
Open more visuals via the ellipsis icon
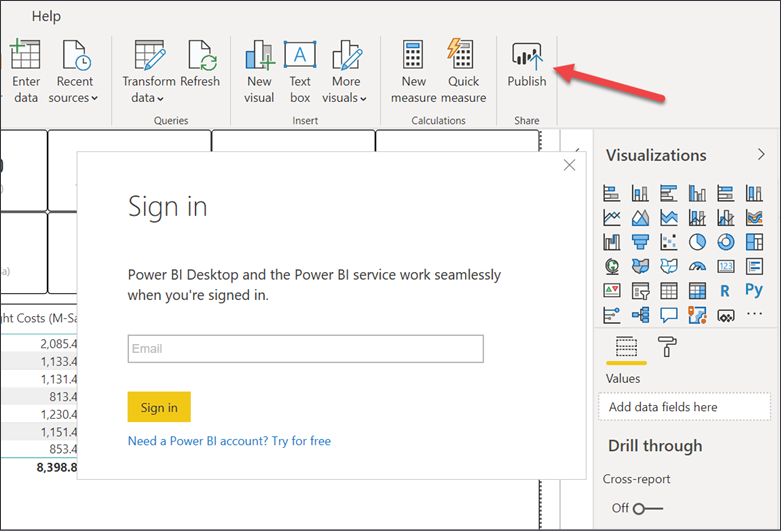(754, 314)
